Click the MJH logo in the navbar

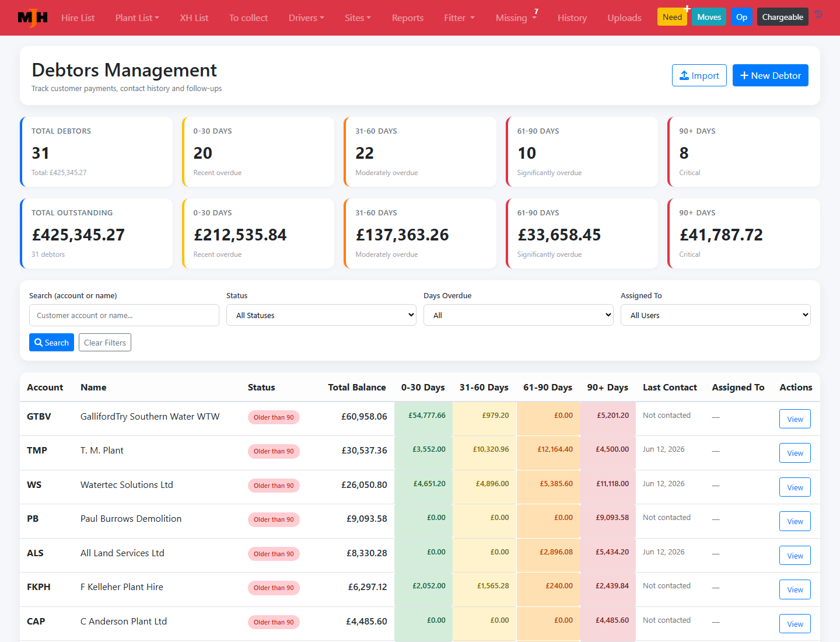[x=33, y=18]
